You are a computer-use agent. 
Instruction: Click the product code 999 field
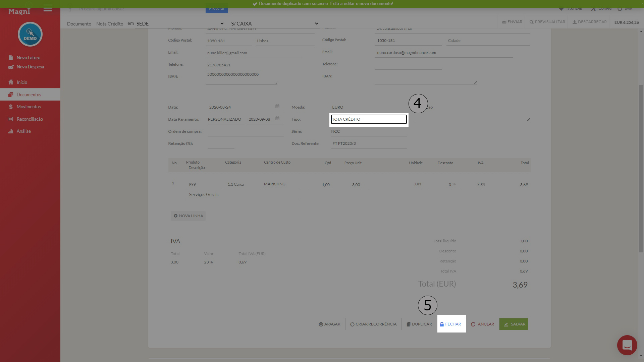[204, 184]
